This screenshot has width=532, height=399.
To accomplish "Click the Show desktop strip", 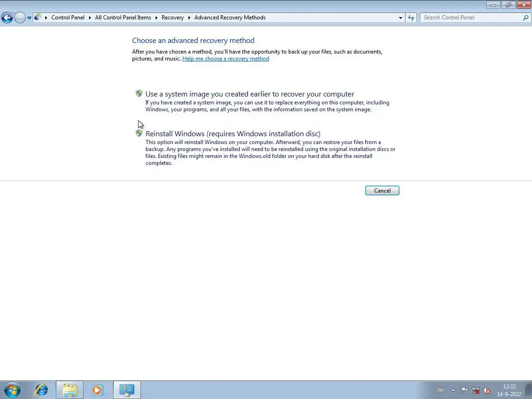I will pyautogui.click(x=529, y=390).
